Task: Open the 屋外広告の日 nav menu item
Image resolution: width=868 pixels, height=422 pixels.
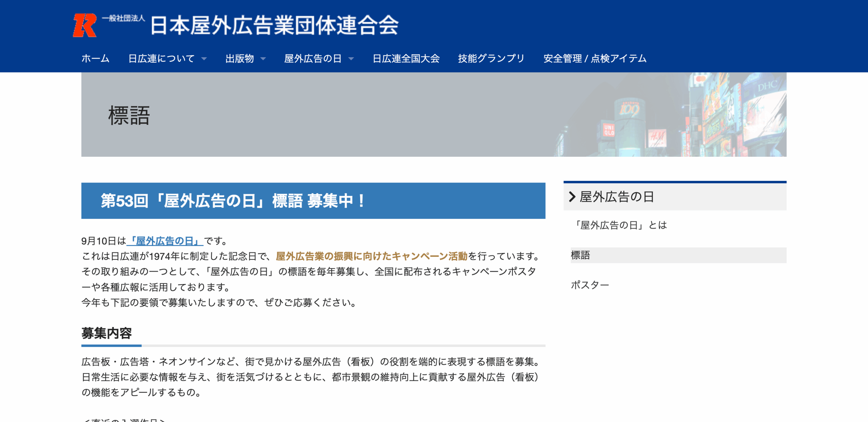Action: [313, 59]
